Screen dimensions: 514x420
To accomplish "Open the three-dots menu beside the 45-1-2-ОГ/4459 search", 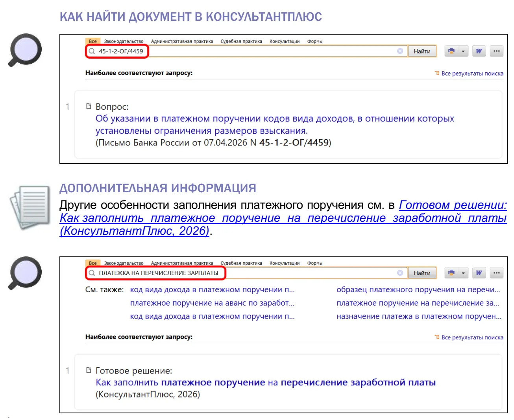I will 497,51.
